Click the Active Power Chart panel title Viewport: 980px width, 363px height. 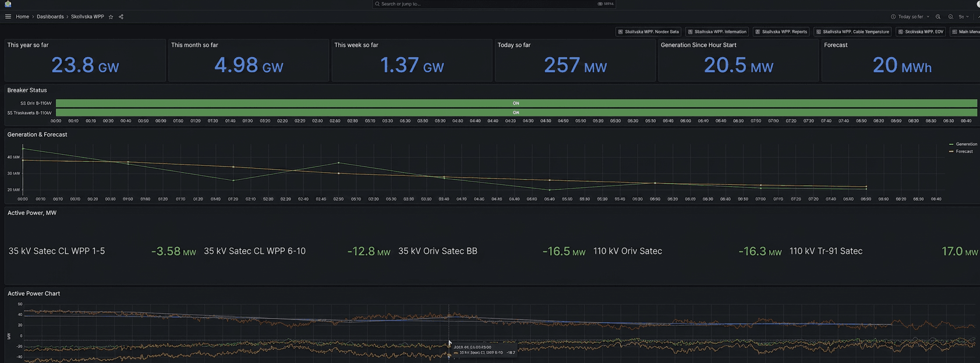pyautogui.click(x=34, y=294)
